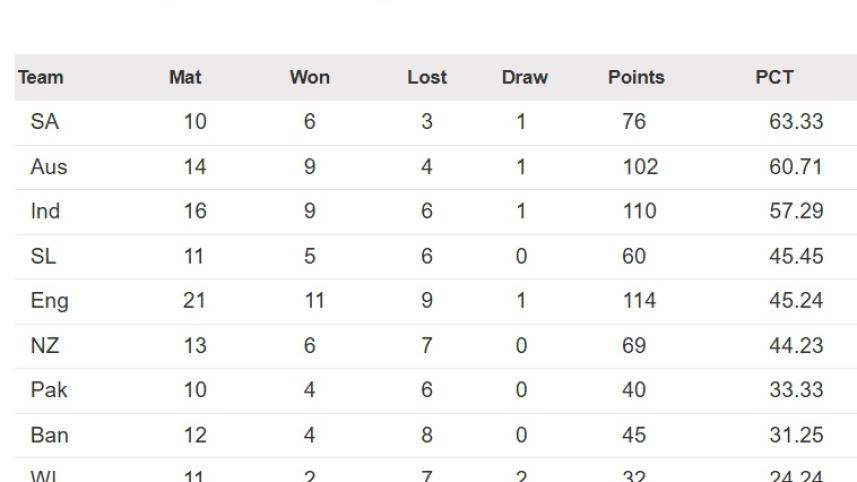This screenshot has width=857, height=482.
Task: Click the PCT column header
Action: (775, 77)
